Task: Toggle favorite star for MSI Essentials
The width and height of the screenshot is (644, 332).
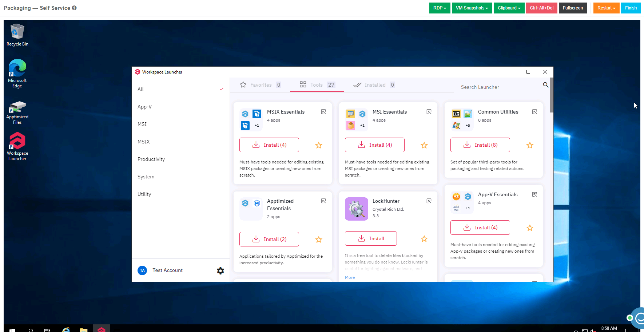Action: [x=424, y=145]
